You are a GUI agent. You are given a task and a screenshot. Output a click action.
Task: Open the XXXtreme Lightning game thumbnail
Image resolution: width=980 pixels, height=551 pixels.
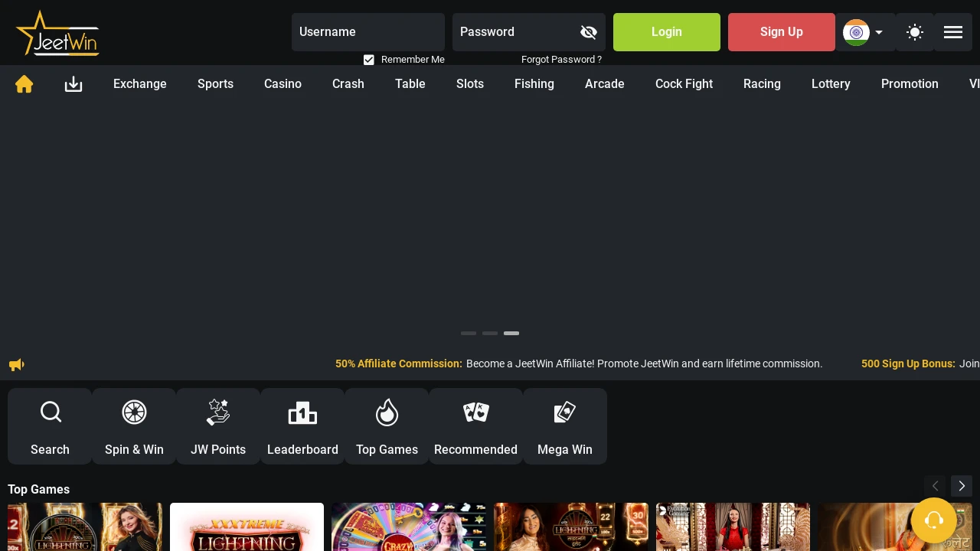point(247,527)
